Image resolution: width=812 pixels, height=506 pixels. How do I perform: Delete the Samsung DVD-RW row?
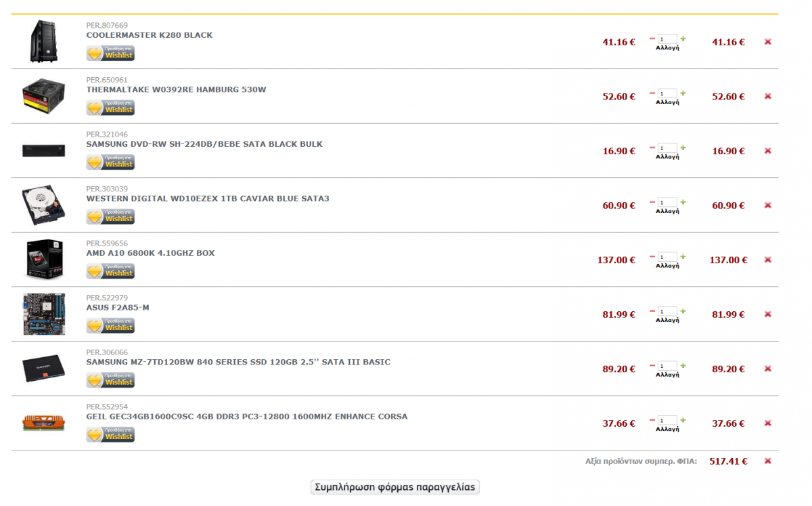[768, 151]
